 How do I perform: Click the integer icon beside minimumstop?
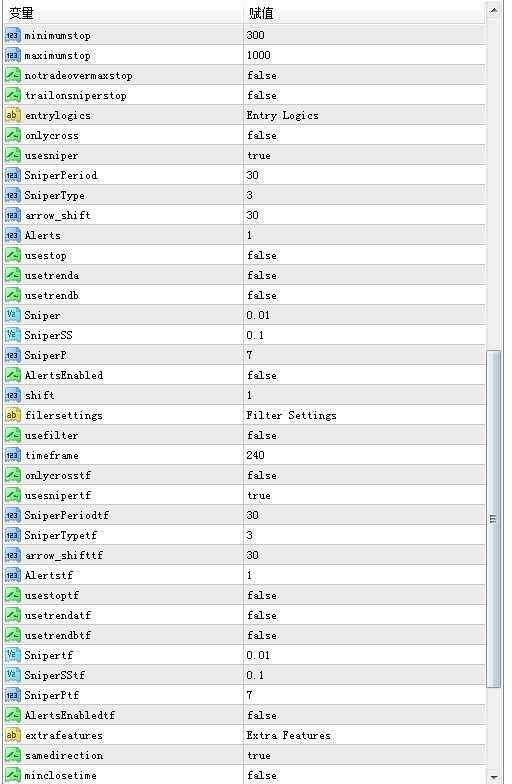[x=12, y=36]
